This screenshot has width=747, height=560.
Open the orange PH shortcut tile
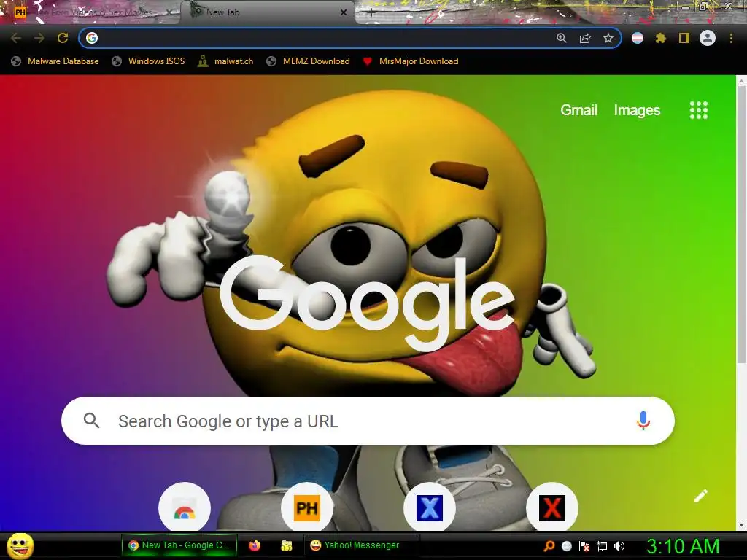[x=307, y=508]
